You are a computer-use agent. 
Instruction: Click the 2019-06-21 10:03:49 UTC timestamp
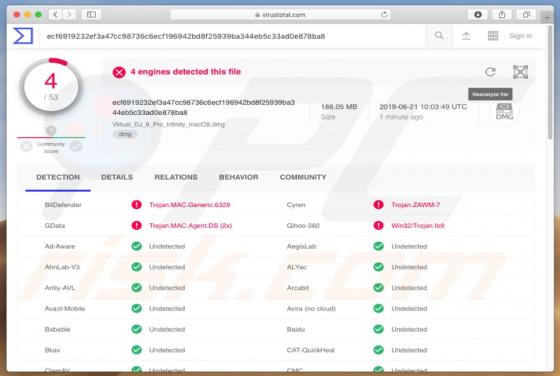423,107
